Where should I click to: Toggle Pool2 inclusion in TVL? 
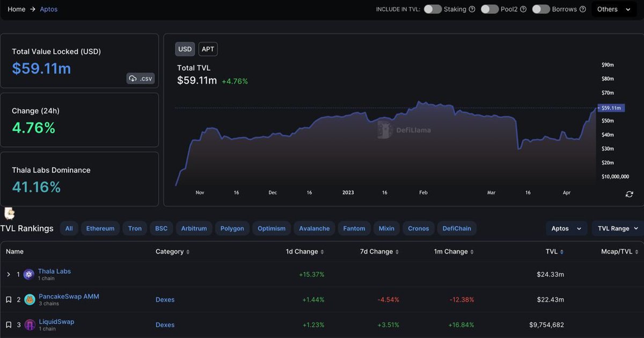coord(489,9)
